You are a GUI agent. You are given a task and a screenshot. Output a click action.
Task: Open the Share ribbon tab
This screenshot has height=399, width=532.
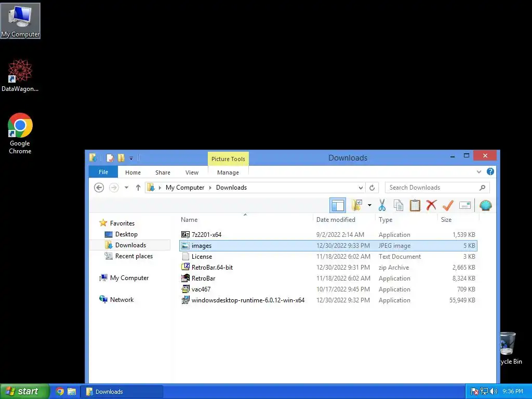click(163, 172)
